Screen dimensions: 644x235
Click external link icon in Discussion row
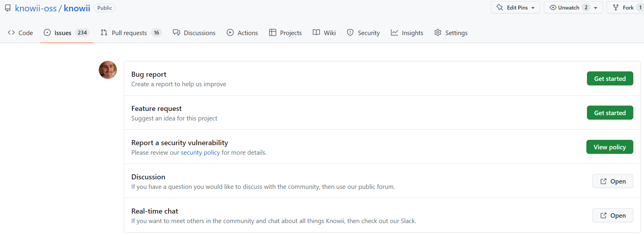tap(603, 181)
